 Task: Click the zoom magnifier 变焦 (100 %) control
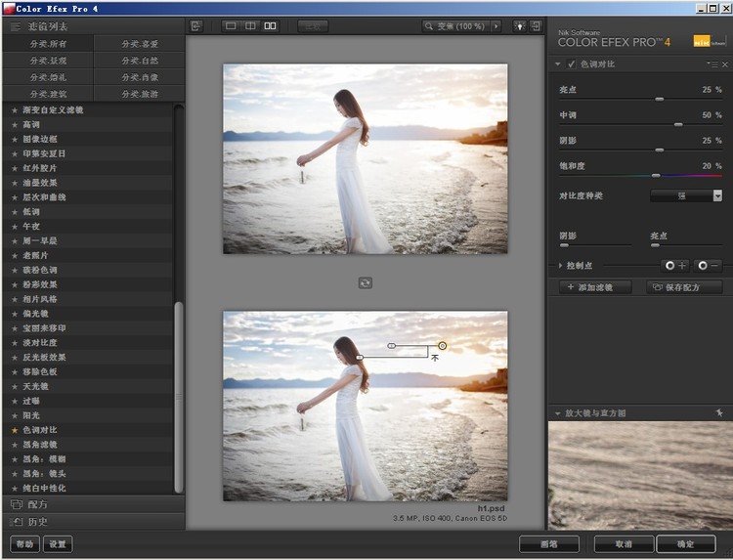(x=455, y=26)
